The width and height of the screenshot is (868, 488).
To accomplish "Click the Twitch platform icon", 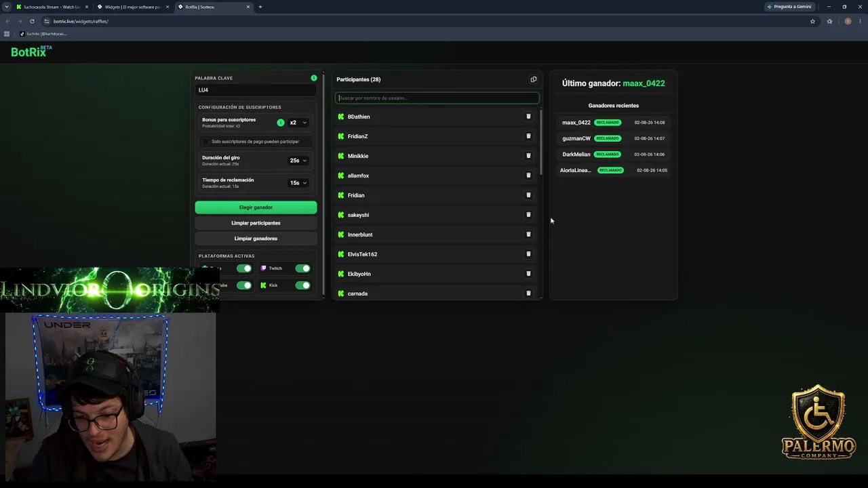I will click(x=264, y=268).
